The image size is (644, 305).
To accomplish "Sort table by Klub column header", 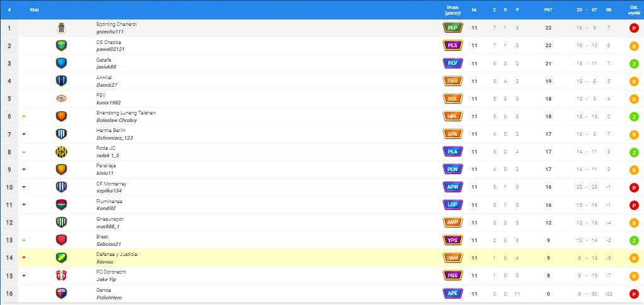I will click(x=35, y=10).
